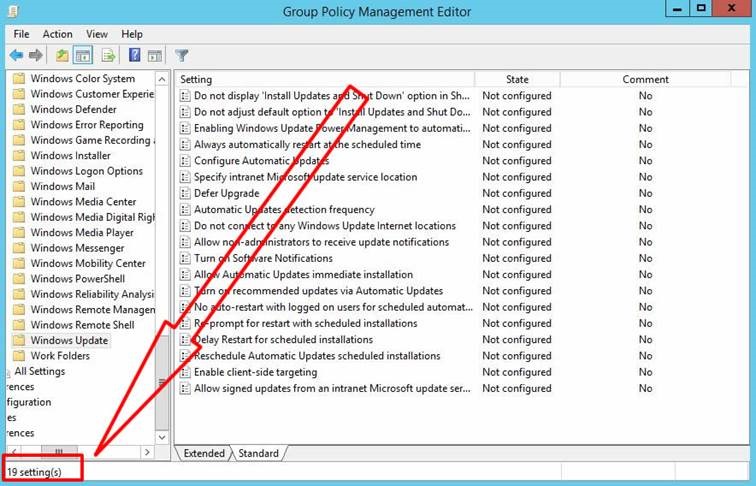Select Windows Media Center in the tree
The image size is (756, 486).
coord(83,202)
